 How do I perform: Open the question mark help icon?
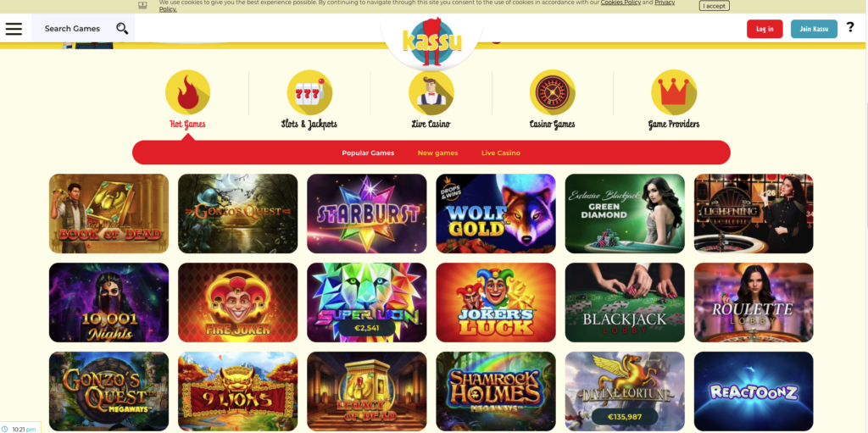click(x=850, y=26)
